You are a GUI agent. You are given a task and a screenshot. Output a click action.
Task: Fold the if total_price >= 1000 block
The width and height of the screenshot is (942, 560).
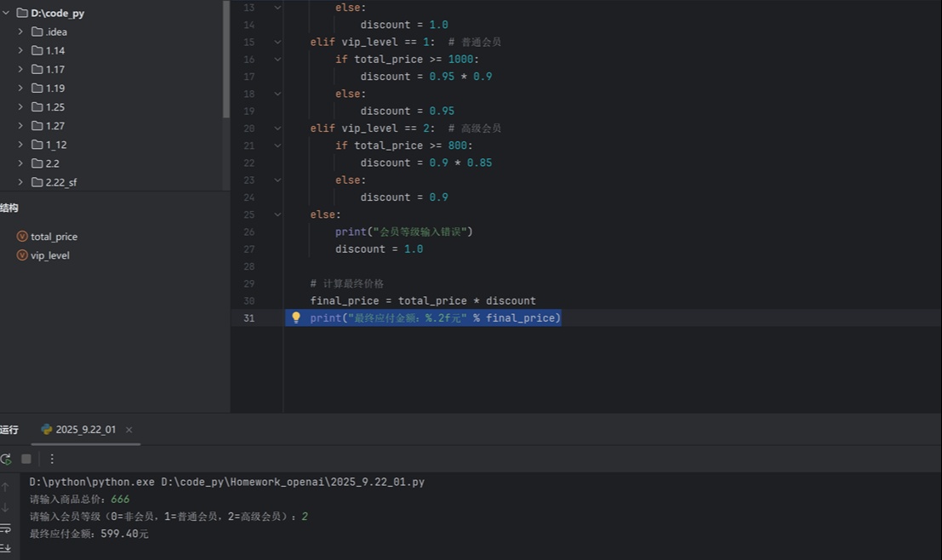[x=277, y=60]
